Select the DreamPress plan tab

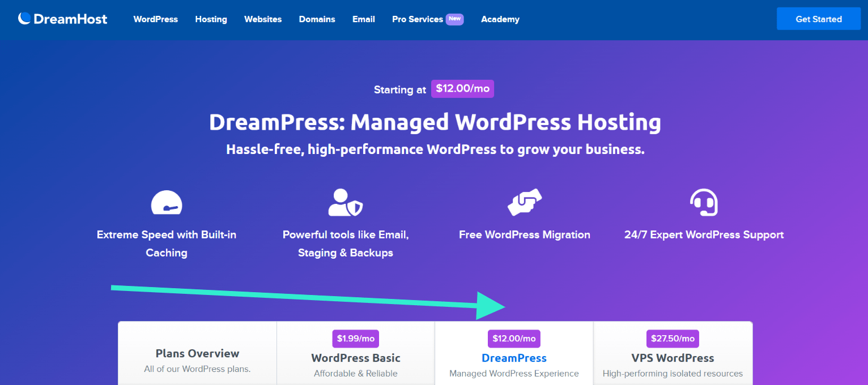click(514, 353)
